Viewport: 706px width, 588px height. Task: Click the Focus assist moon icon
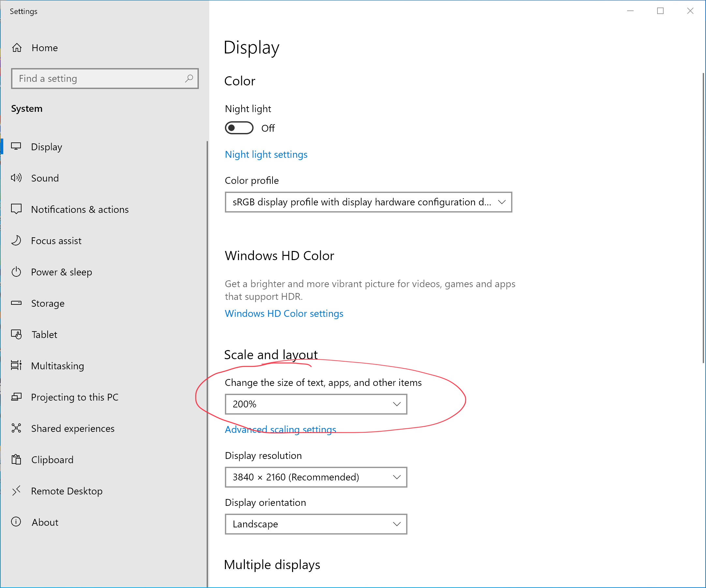16,240
